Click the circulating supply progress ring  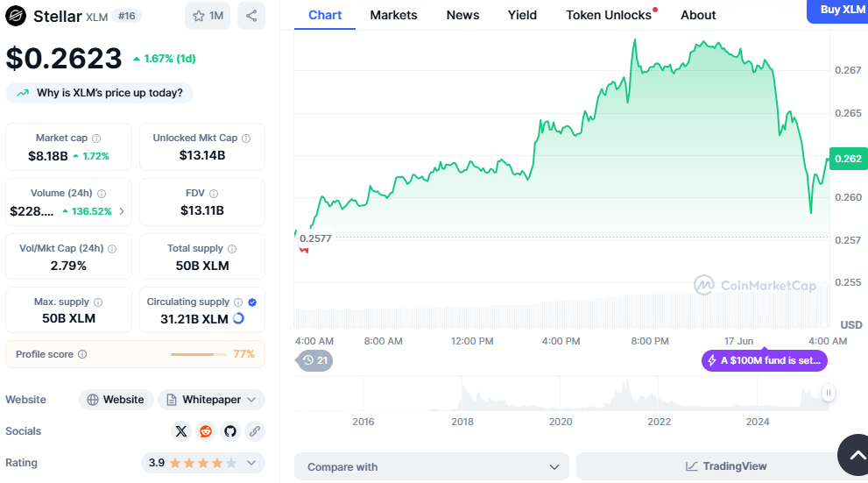tap(238, 318)
